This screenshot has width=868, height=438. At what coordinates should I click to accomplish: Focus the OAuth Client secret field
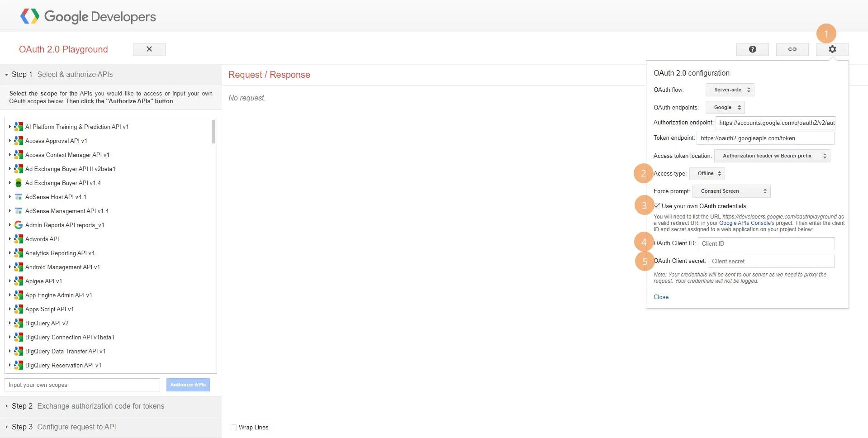[x=771, y=261]
